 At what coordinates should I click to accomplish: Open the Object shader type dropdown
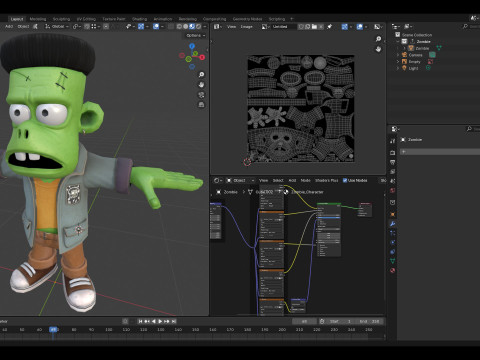(240, 180)
